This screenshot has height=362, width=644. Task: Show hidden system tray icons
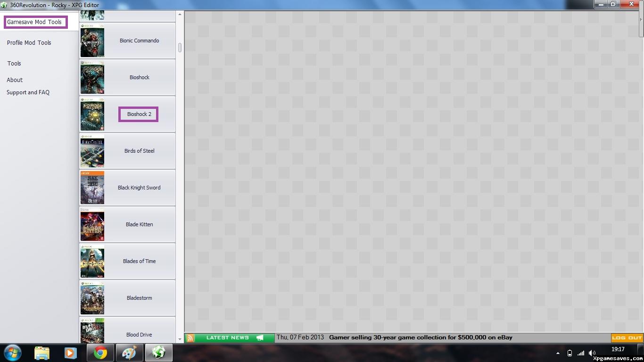[558, 353]
